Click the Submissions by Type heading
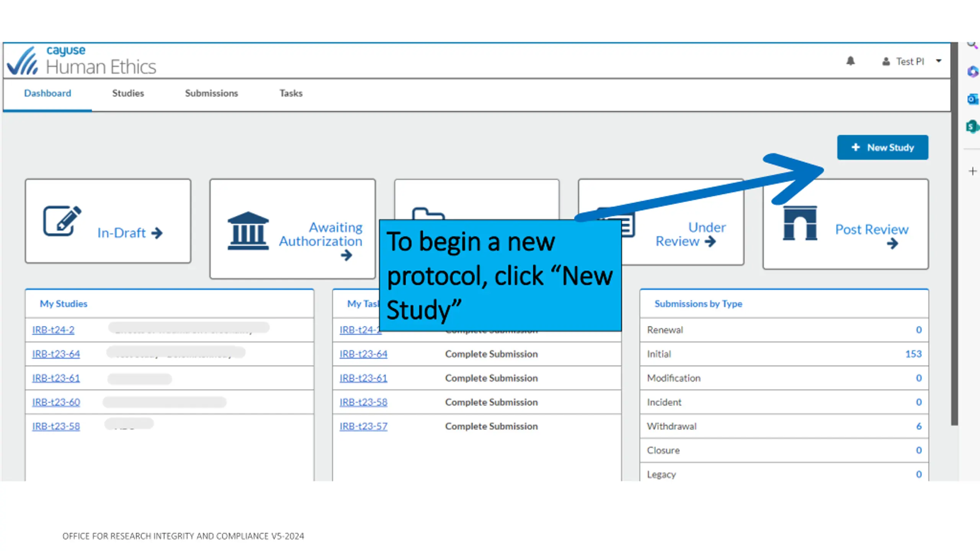The image size is (980, 551). point(698,304)
